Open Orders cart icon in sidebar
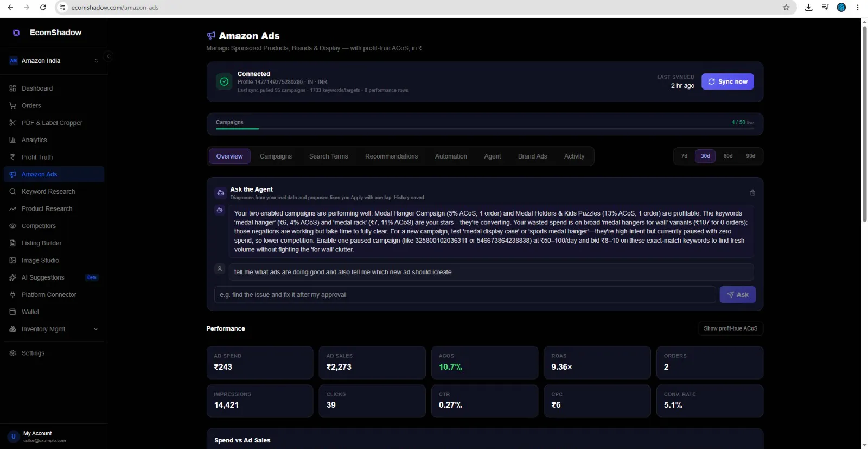 pos(12,106)
